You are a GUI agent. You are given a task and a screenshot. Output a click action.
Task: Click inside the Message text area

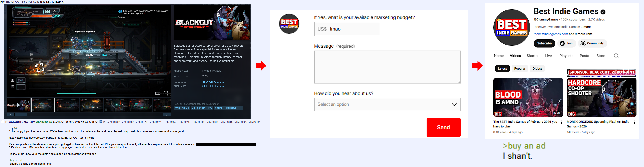point(387,67)
